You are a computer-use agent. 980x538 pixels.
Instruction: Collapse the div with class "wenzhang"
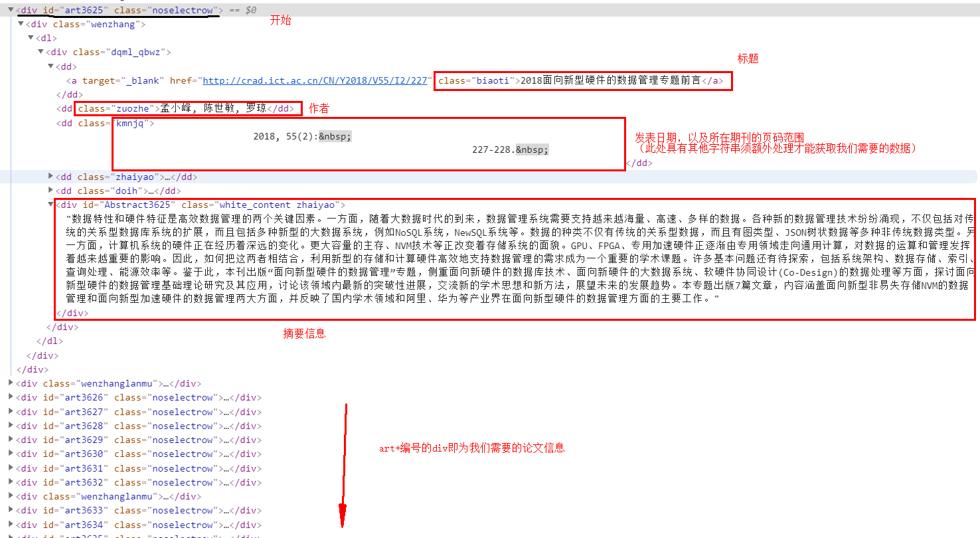coord(21,23)
